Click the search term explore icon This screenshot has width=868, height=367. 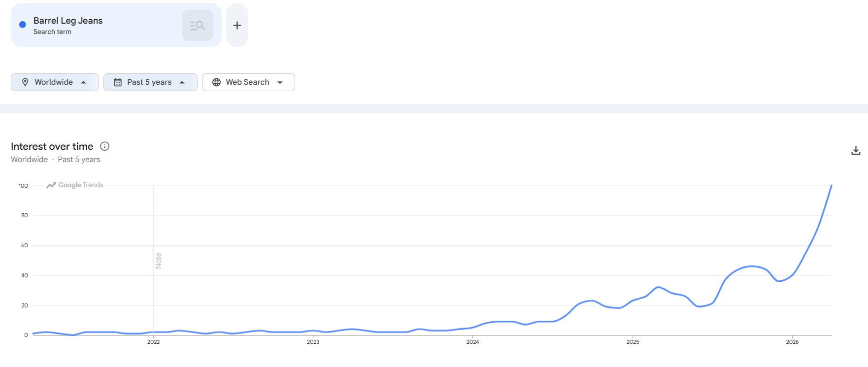(198, 26)
